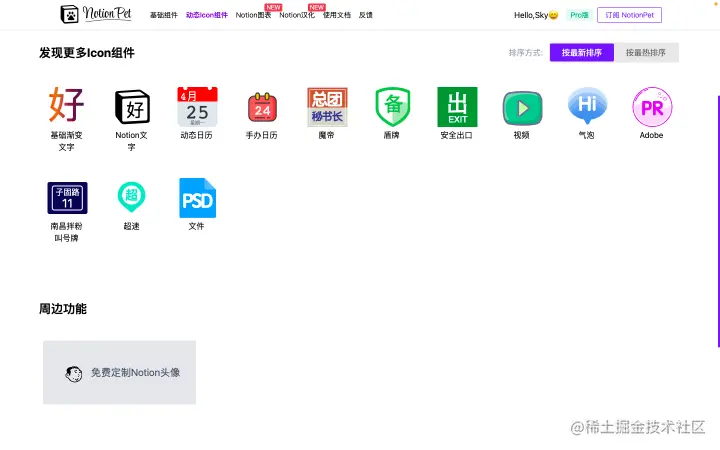Click the 发现更多Icon组件 heading
Image resolution: width=720 pixels, height=450 pixels.
coord(87,53)
